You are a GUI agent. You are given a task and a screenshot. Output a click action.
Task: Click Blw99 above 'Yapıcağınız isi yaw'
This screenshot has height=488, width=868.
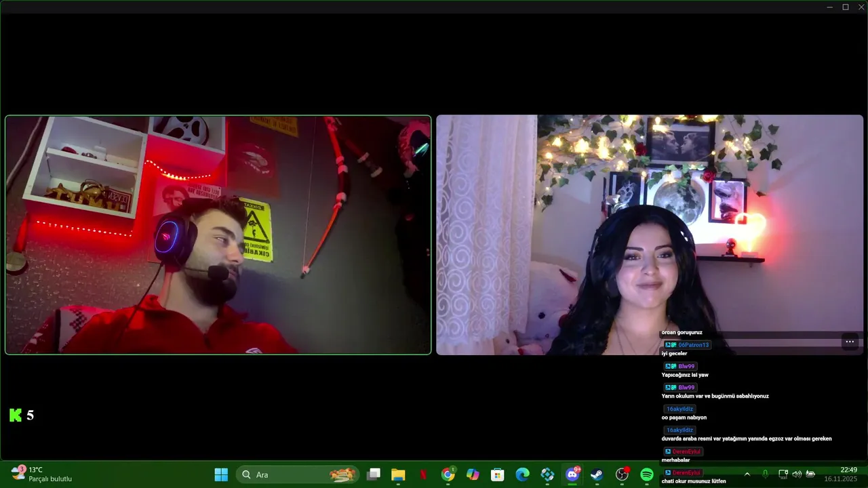point(686,366)
